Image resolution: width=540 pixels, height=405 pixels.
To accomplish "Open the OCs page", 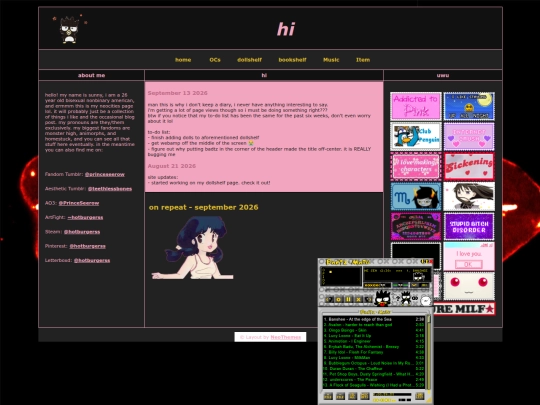I will click(215, 60).
